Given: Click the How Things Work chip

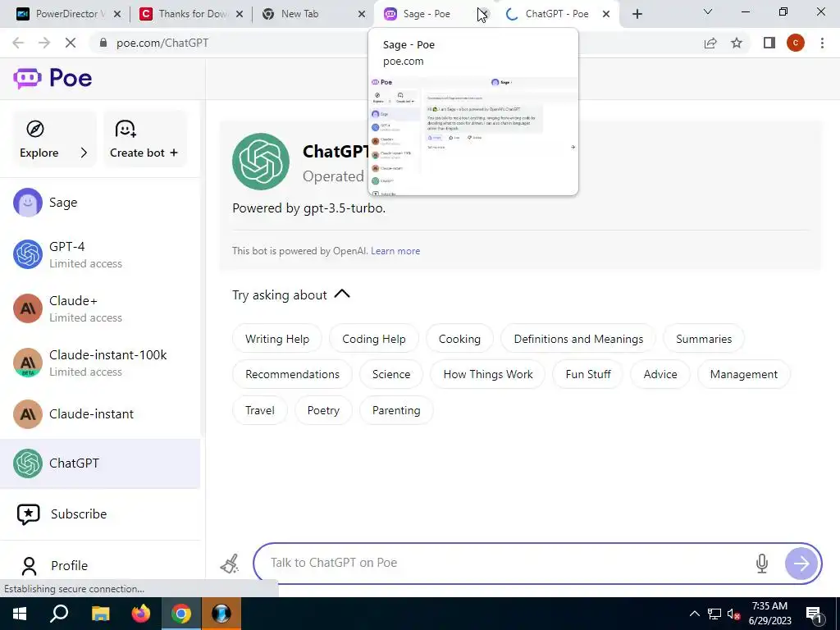Looking at the screenshot, I should (488, 374).
